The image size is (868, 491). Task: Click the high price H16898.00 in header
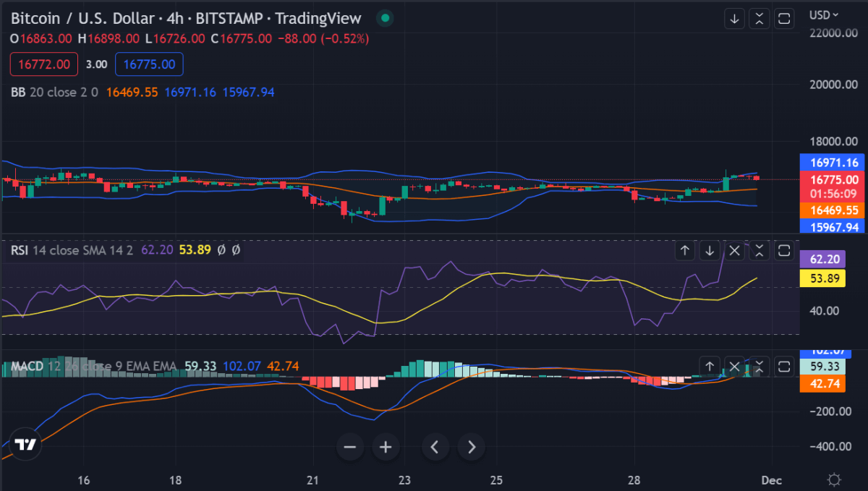[109, 38]
